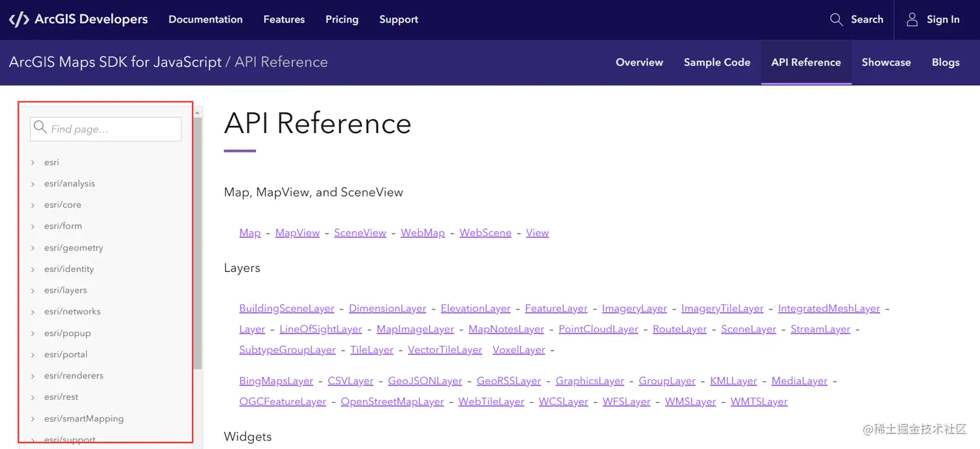Expand the esri/renderers chevron
The height and width of the screenshot is (449, 980).
[33, 377]
